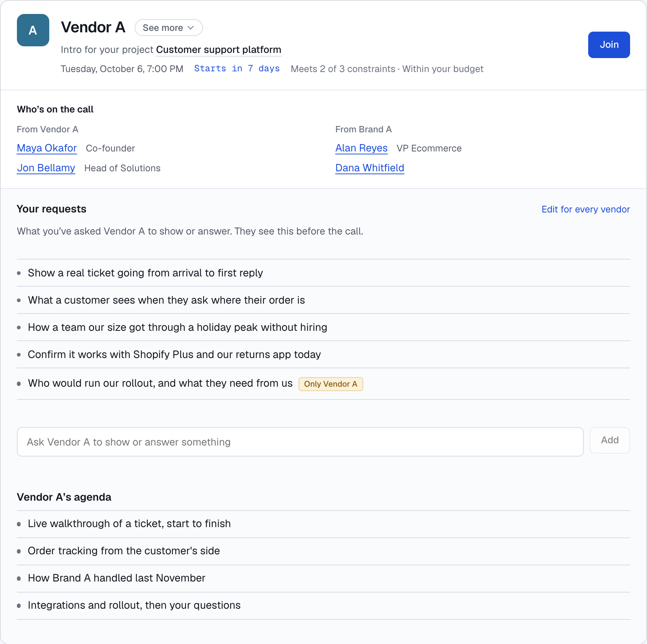
Task: Click the Starts in 7 days label
Action: pyautogui.click(x=237, y=69)
